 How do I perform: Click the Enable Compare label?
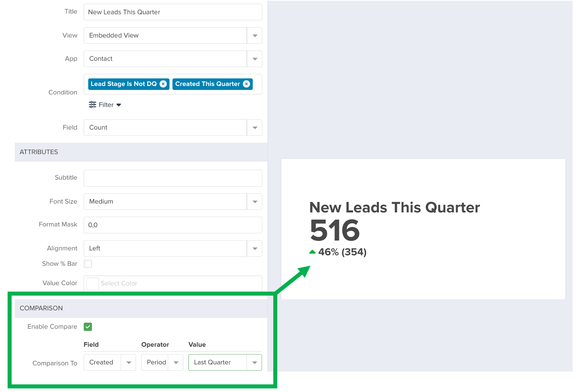pyautogui.click(x=52, y=327)
